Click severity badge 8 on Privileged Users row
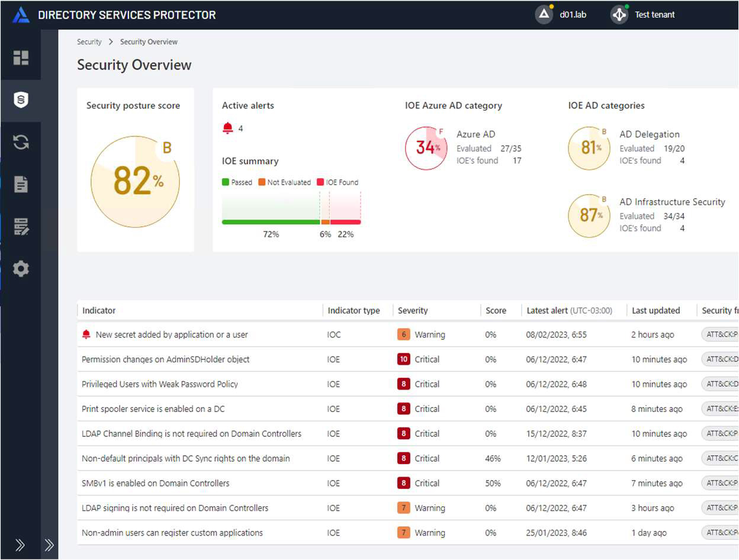 coord(403,384)
